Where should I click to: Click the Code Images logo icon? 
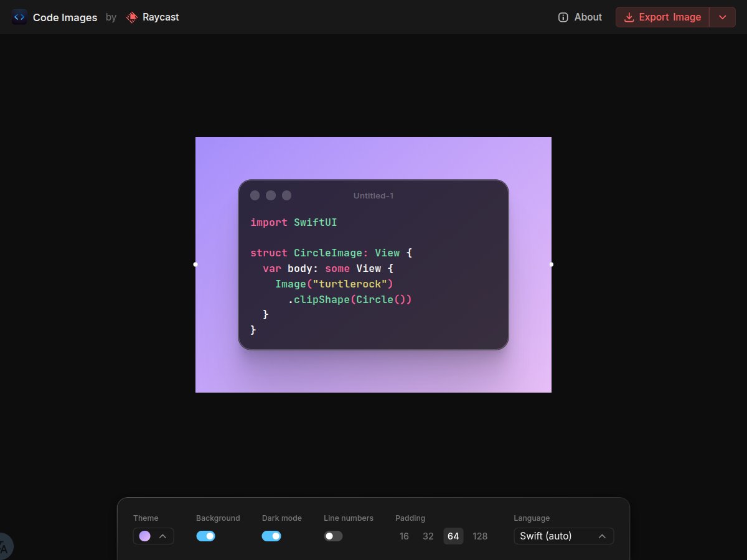pyautogui.click(x=19, y=17)
